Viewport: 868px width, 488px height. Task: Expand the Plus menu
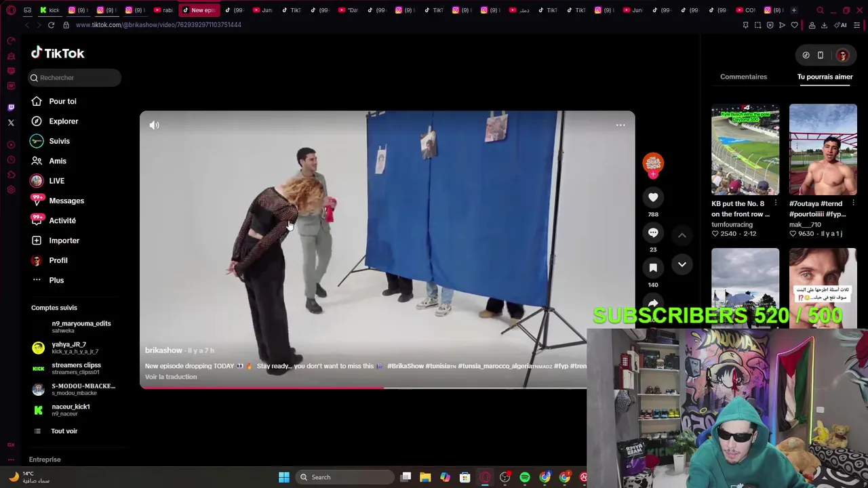coord(47,280)
